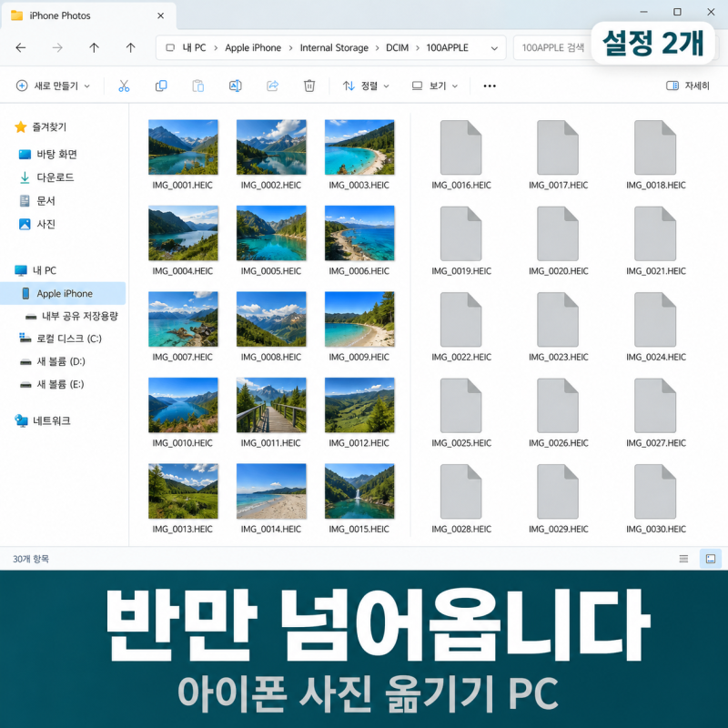728x728 pixels.
Task: Toggle the 자세히 details pane
Action: tap(688, 86)
